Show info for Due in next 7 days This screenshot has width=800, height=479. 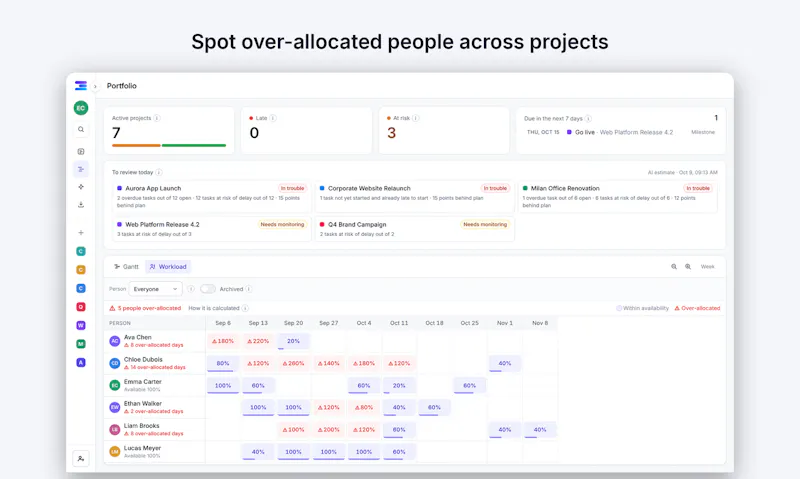[x=588, y=119]
